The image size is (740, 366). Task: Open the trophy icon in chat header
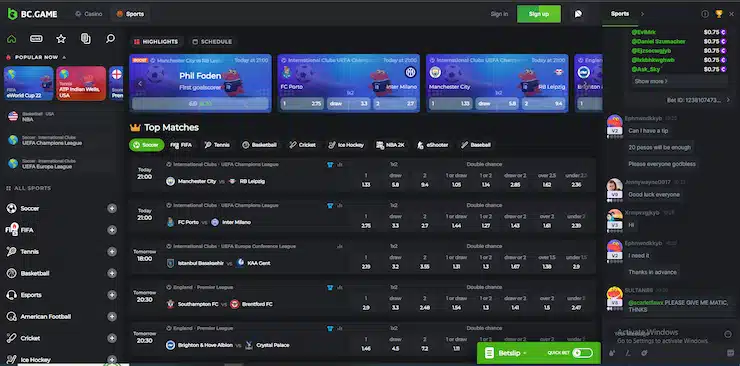tap(719, 14)
